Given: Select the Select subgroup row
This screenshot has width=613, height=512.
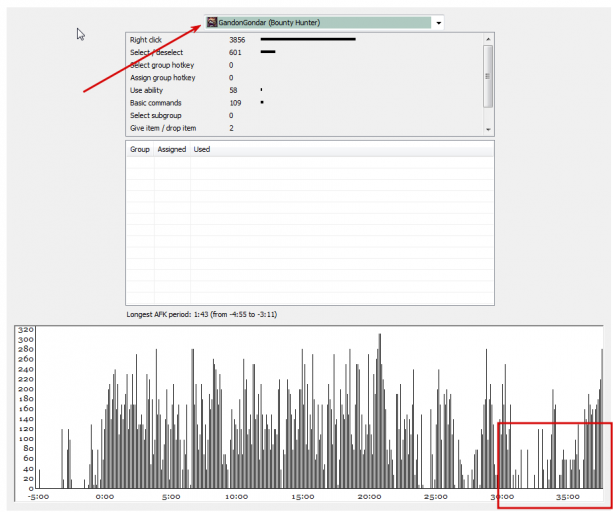Looking at the screenshot, I should click(x=305, y=115).
